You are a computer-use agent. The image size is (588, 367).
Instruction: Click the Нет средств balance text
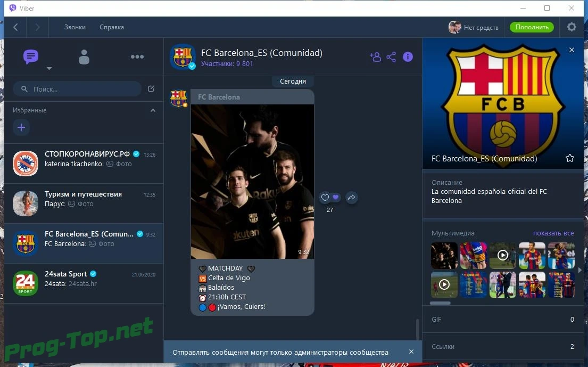tap(481, 27)
